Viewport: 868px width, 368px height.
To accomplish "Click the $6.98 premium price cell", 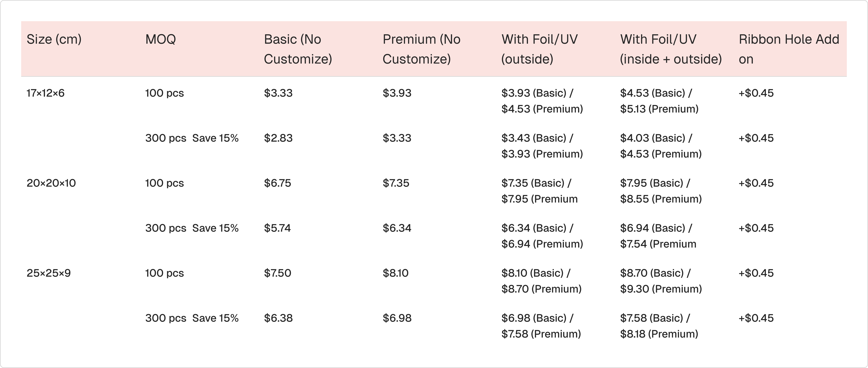I will click(397, 318).
